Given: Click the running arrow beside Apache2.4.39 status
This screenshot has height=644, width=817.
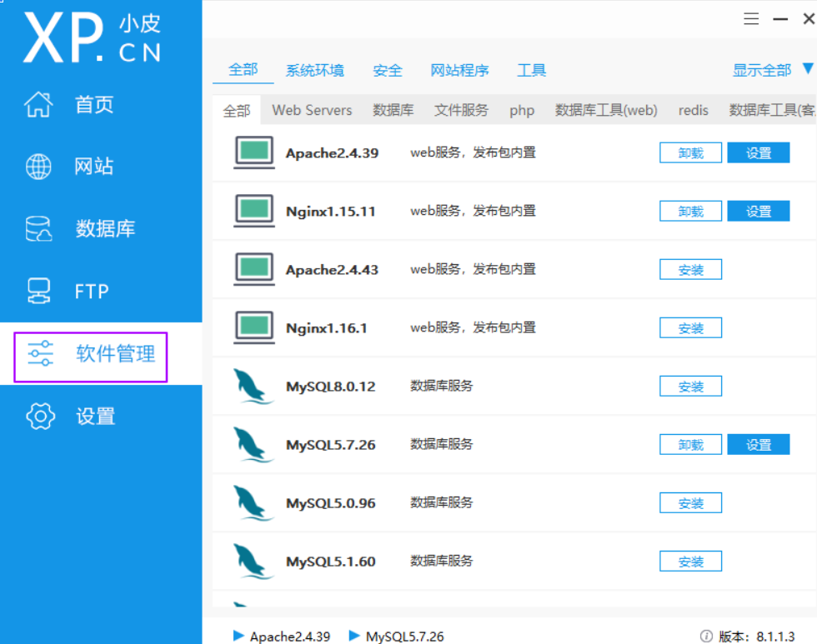Looking at the screenshot, I should (238, 635).
